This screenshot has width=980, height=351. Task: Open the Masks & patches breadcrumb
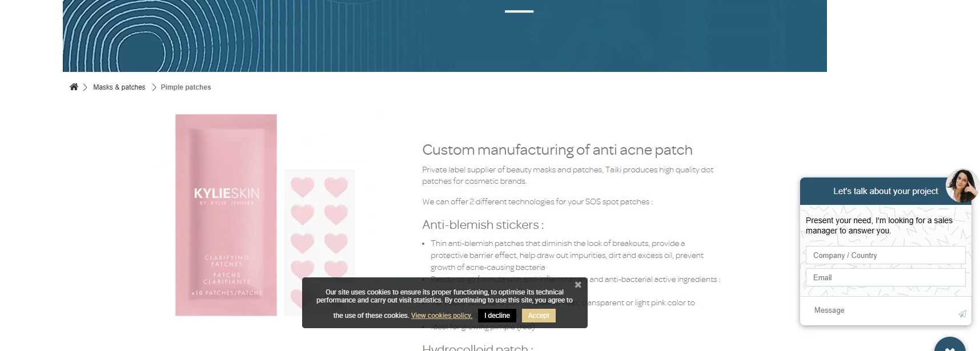click(x=119, y=87)
